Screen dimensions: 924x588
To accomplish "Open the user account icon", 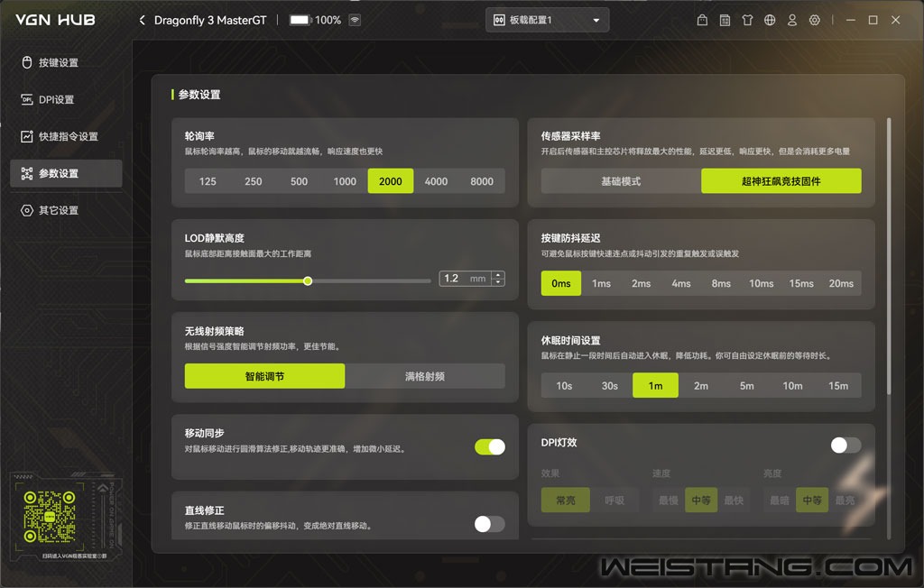I will pyautogui.click(x=792, y=20).
